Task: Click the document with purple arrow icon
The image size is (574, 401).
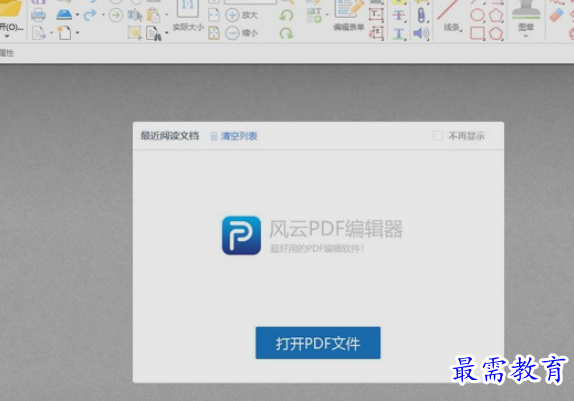Action: pos(38,33)
